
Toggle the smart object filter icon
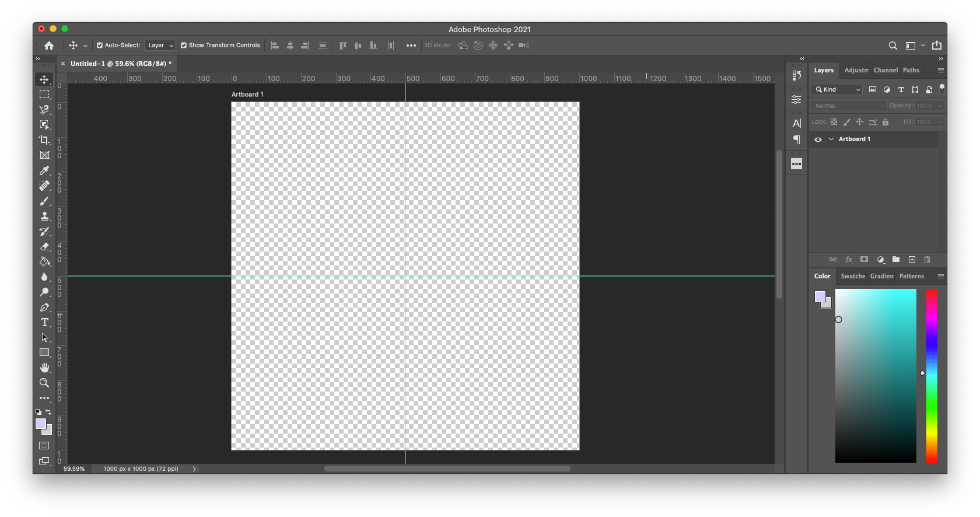pos(929,89)
